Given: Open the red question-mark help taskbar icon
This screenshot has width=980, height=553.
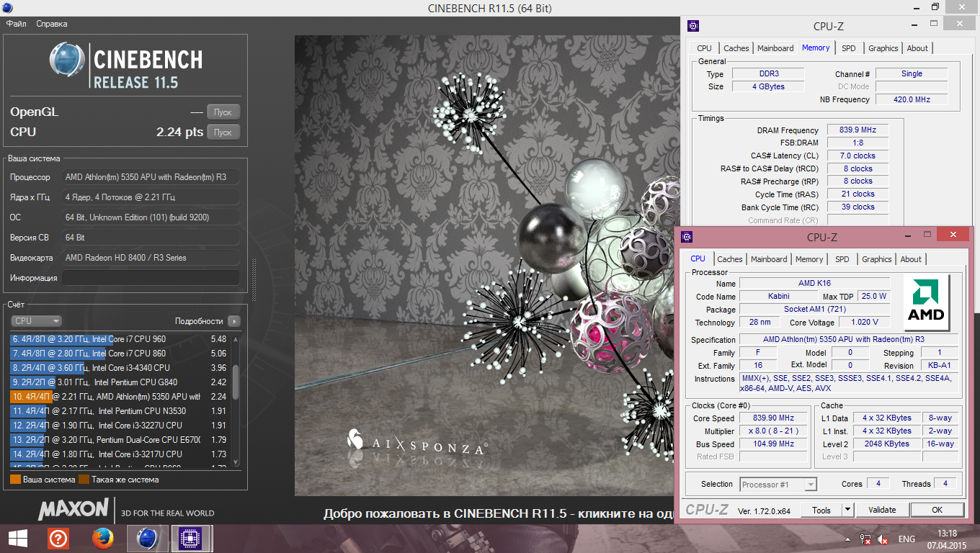Looking at the screenshot, I should pyautogui.click(x=58, y=538).
